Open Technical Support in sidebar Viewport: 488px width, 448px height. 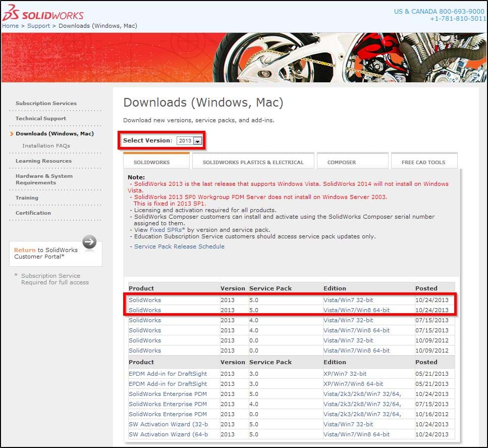click(40, 119)
